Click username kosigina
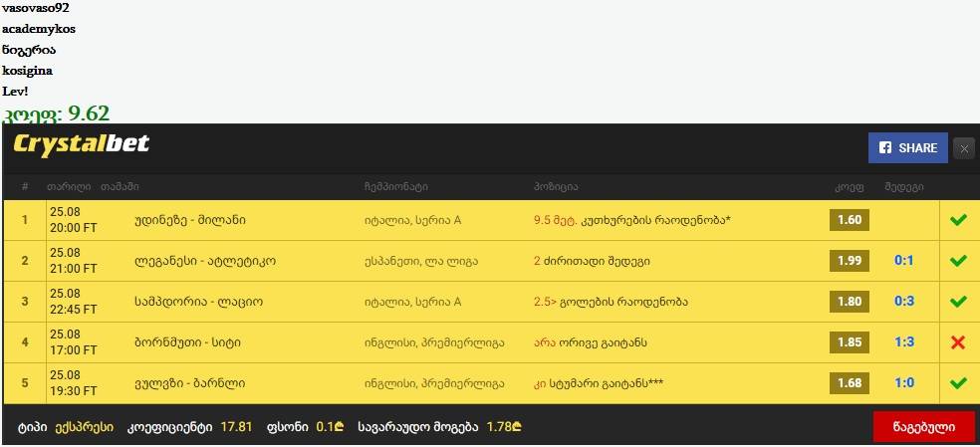The height and width of the screenshot is (447, 980). [28, 70]
